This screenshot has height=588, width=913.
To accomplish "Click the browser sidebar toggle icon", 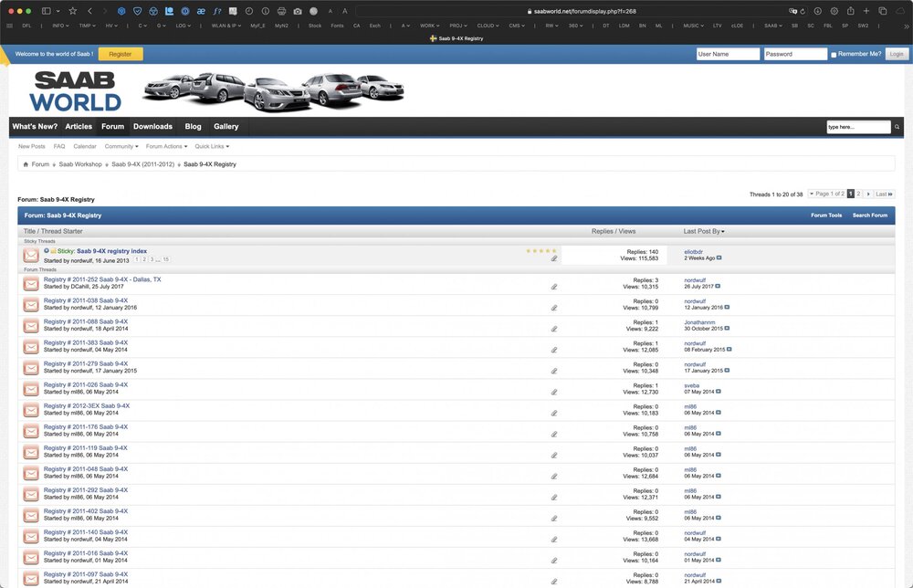I will pos(46,11).
